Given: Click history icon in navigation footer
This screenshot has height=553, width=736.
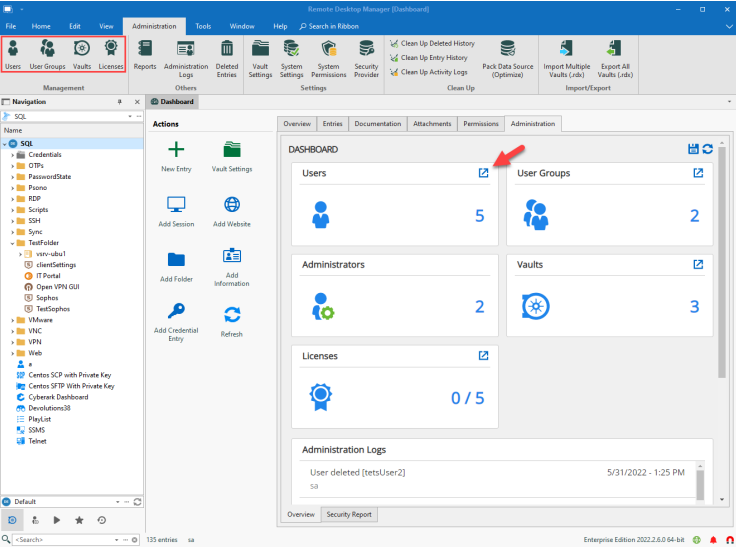Looking at the screenshot, I should coord(101,520).
